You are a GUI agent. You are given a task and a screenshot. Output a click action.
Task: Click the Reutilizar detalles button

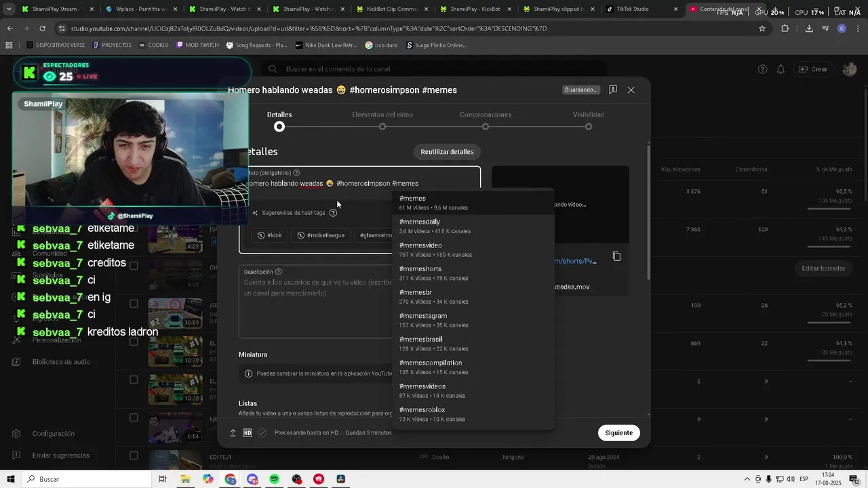pyautogui.click(x=447, y=152)
